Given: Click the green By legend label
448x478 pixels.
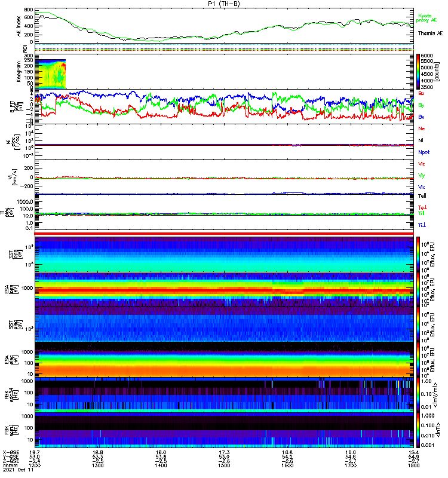Looking at the screenshot, I should tap(421, 106).
